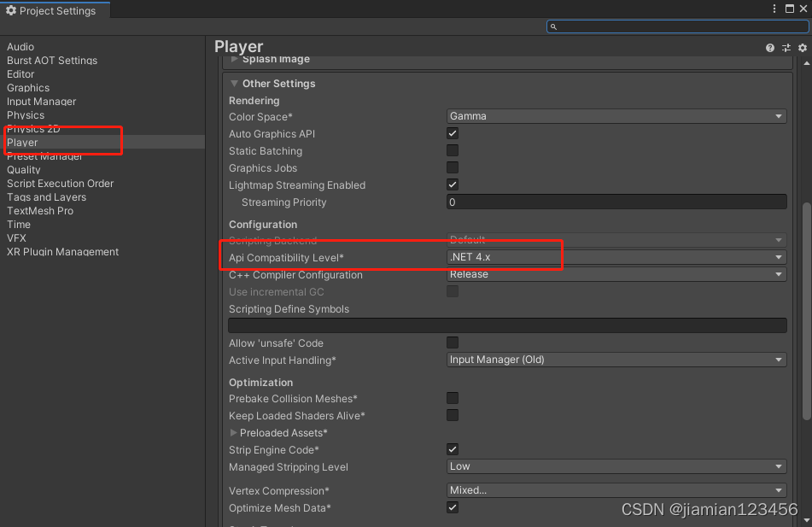Viewport: 812px width, 527px height.
Task: Select Quality in the settings sidebar
Action: pyautogui.click(x=23, y=170)
